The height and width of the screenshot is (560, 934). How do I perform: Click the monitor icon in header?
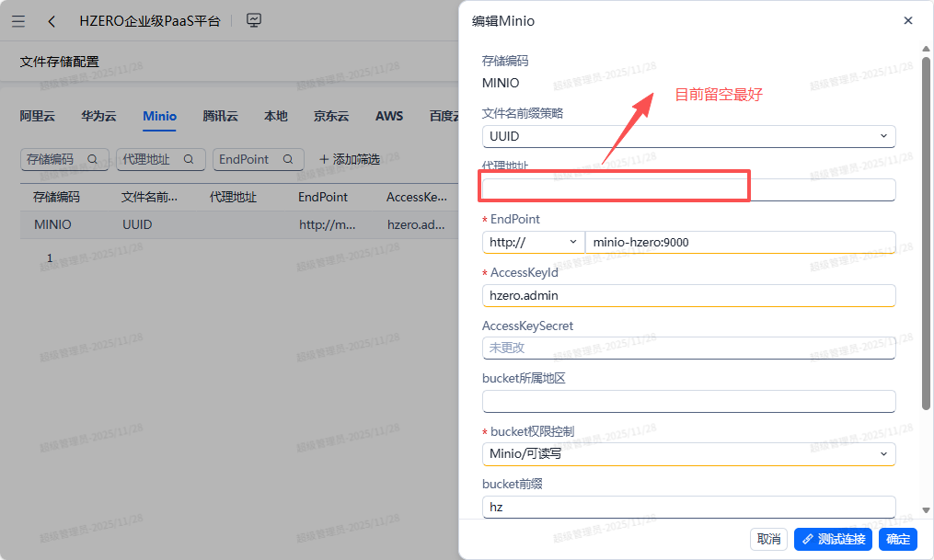(255, 20)
